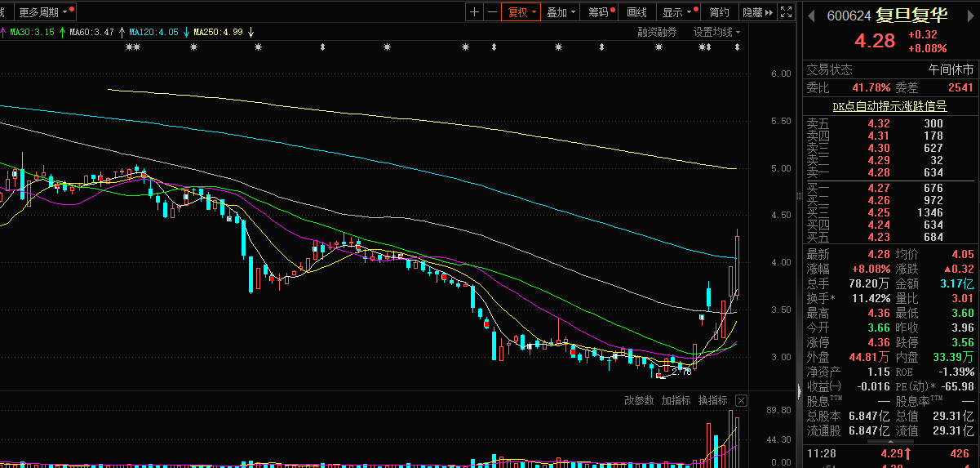Expand the 显示 display dropdown
980x468 pixels.
(678, 11)
